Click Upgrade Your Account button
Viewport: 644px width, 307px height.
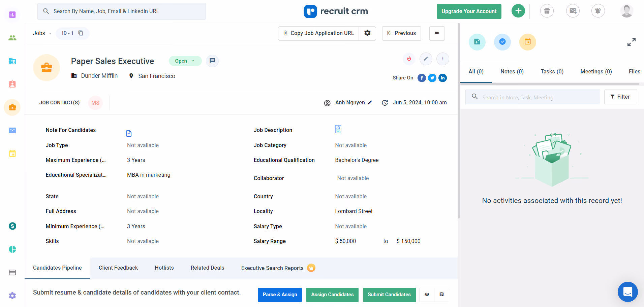tap(469, 11)
